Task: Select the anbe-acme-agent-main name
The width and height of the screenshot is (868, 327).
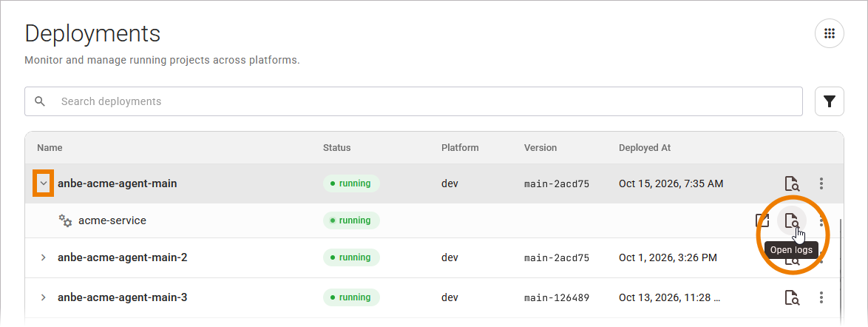Action: coord(118,183)
